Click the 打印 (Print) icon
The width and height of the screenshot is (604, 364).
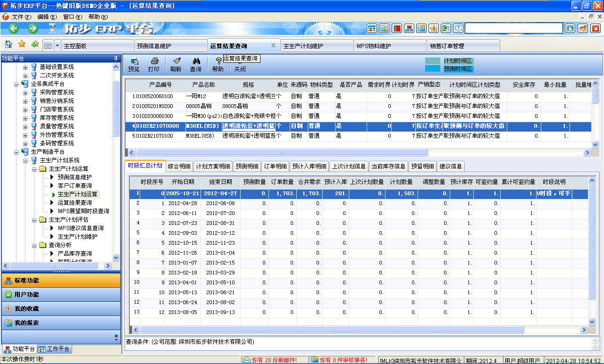pyautogui.click(x=155, y=64)
